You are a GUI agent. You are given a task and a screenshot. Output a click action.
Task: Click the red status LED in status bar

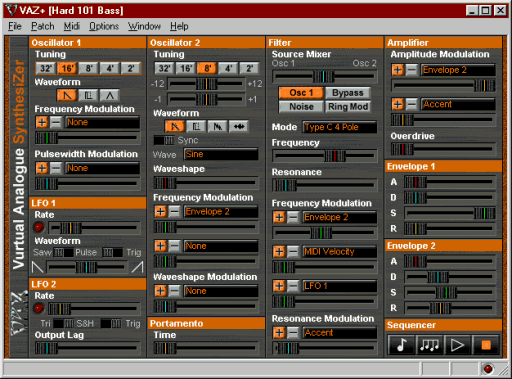click(488, 369)
